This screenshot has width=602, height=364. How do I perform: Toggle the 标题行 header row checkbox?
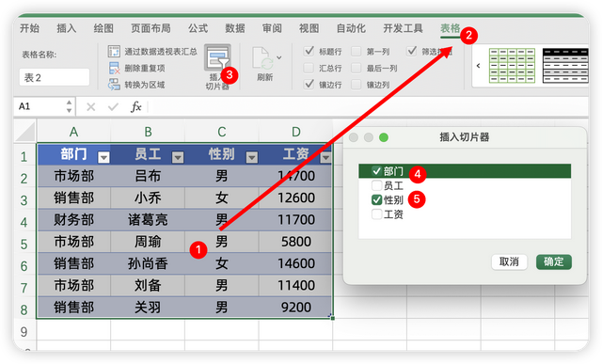[x=309, y=51]
